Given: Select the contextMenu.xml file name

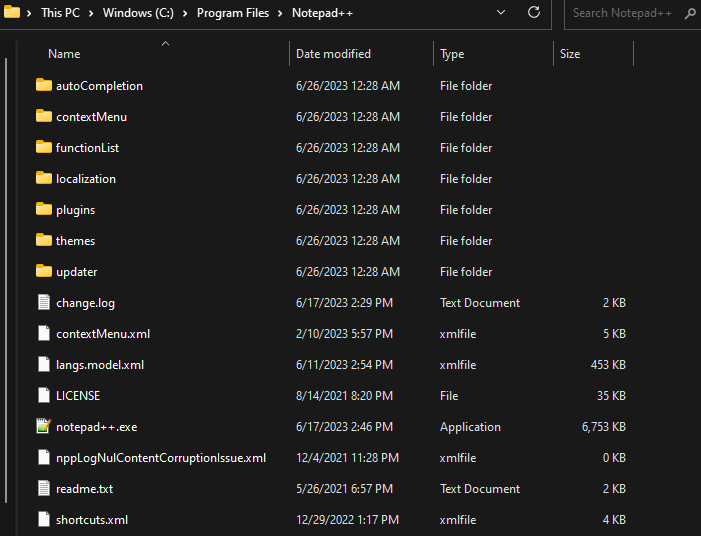Looking at the screenshot, I should point(103,333).
